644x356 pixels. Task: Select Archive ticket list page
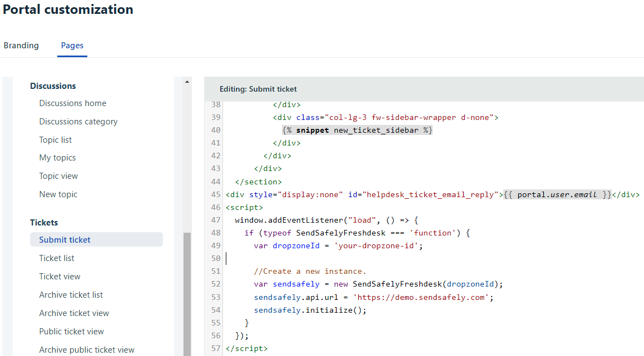[x=71, y=295]
